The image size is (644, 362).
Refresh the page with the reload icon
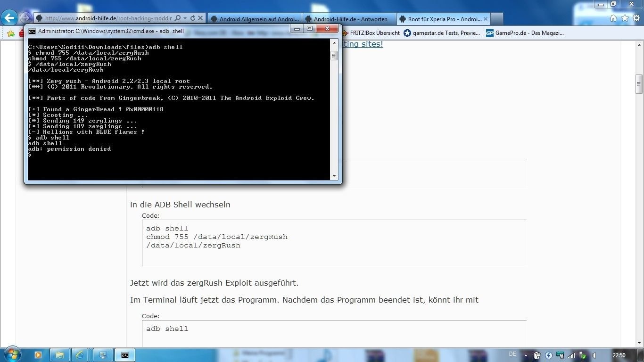[193, 18]
